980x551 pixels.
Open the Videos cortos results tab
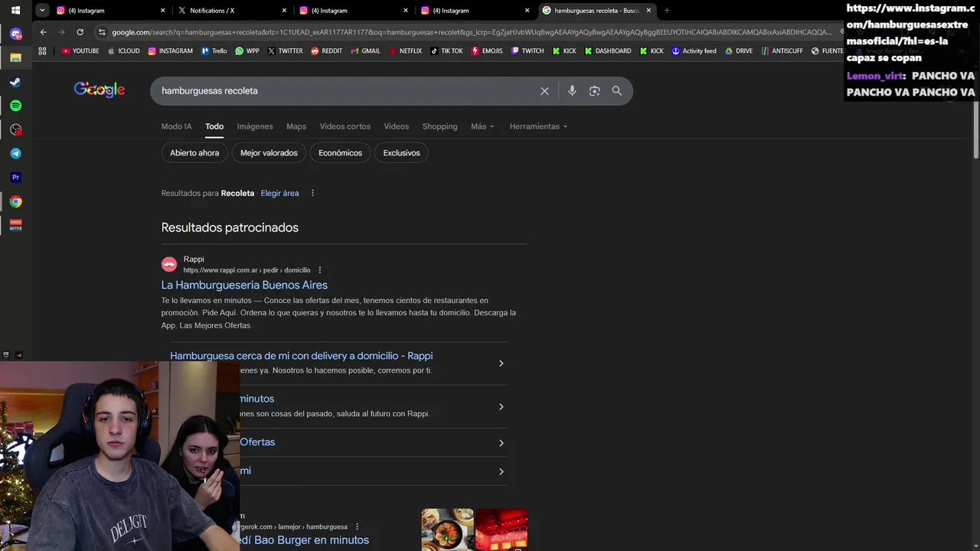point(345,126)
